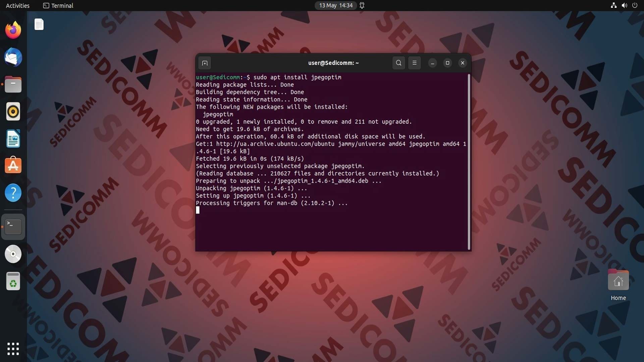The height and width of the screenshot is (362, 644).
Task: Click the 'Need to get 19.6 kB' line
Action: tap(250, 129)
